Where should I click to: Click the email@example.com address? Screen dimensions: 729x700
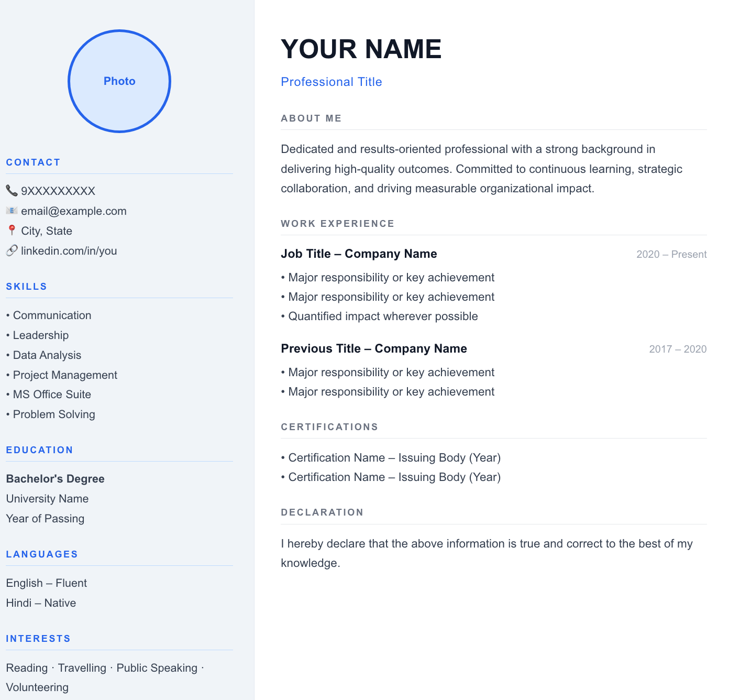pos(74,211)
